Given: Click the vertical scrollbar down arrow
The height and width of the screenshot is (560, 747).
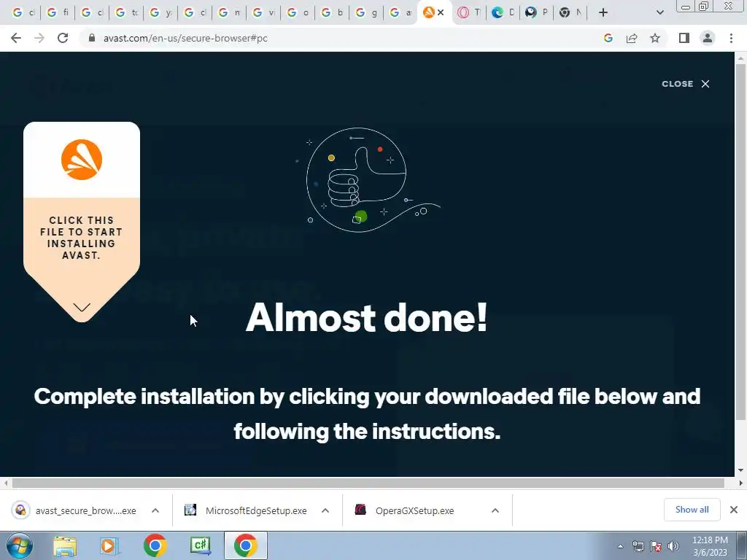Looking at the screenshot, I should click(740, 470).
